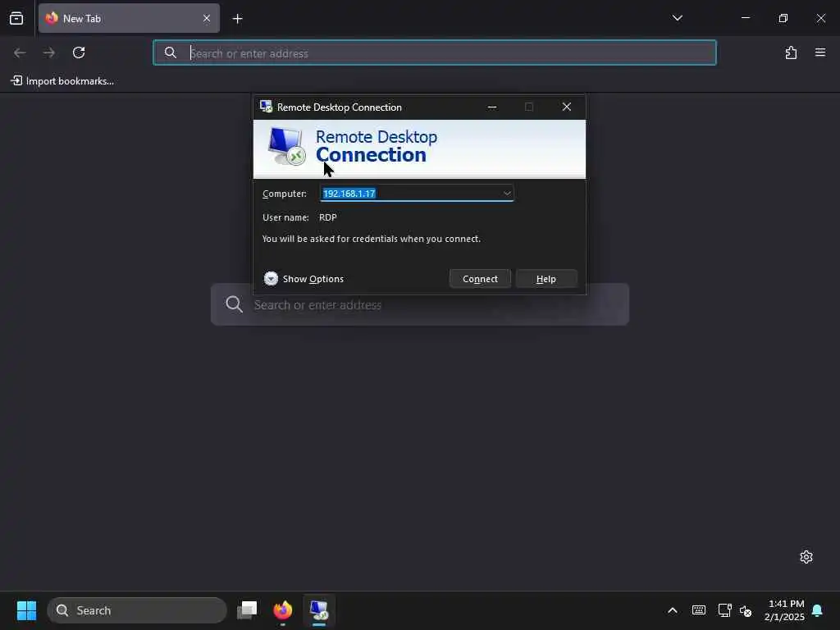The width and height of the screenshot is (840, 630).
Task: Open a new Firefox tab with plus
Action: pos(237,19)
